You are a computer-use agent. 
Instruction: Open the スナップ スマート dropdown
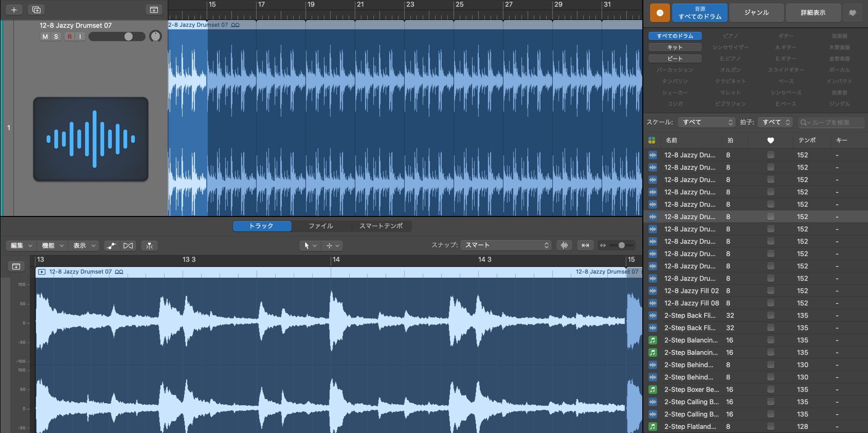pyautogui.click(x=506, y=245)
